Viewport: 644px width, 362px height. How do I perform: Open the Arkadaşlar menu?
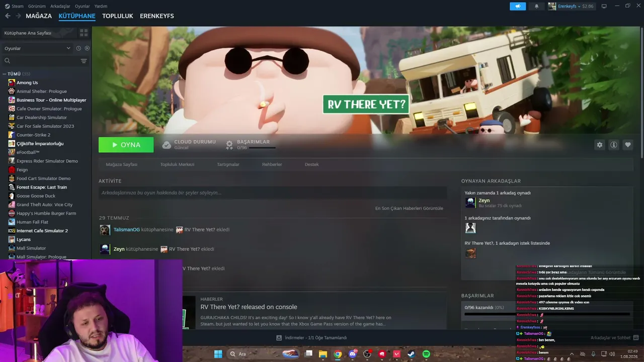click(x=60, y=6)
